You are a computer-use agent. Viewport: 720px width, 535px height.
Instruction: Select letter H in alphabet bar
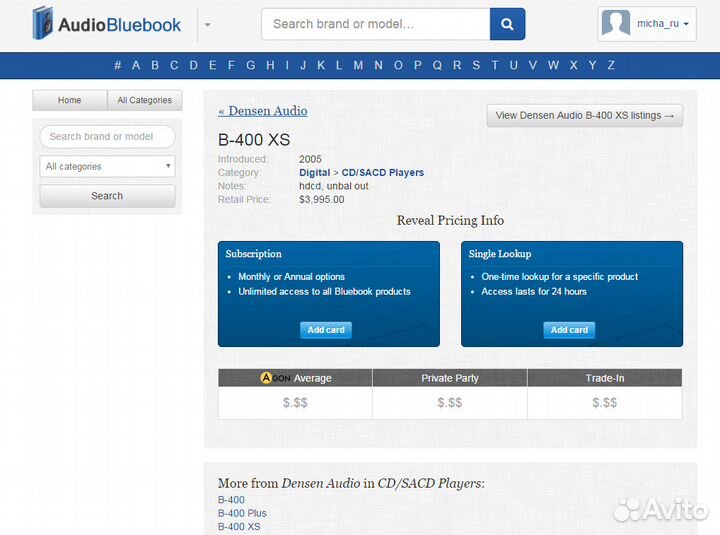[x=270, y=65]
